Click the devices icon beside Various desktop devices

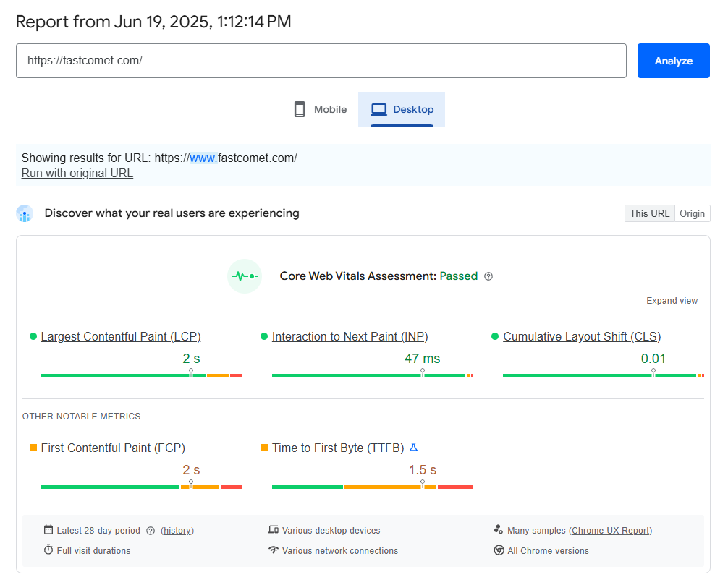click(275, 530)
